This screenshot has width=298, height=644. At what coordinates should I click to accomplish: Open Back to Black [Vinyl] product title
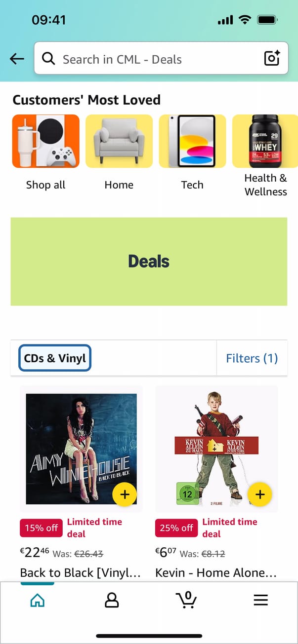click(x=81, y=573)
